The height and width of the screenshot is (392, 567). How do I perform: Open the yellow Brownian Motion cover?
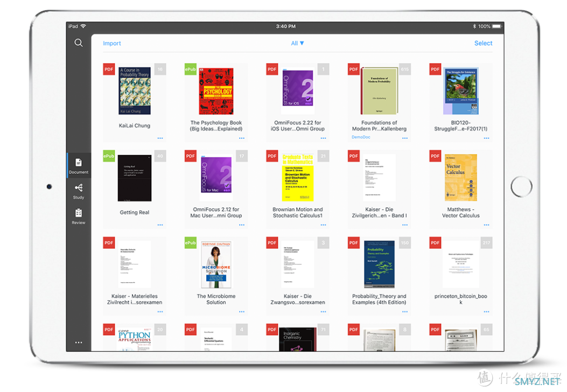[x=298, y=178]
